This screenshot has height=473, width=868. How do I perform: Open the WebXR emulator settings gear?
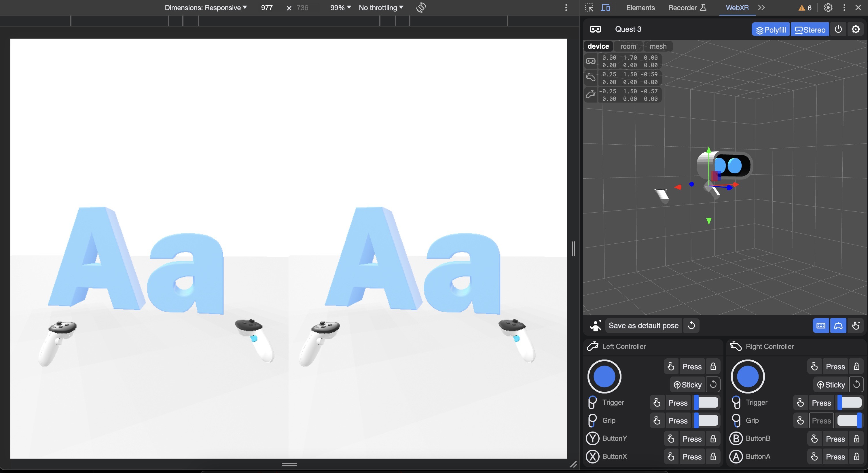[x=856, y=29]
